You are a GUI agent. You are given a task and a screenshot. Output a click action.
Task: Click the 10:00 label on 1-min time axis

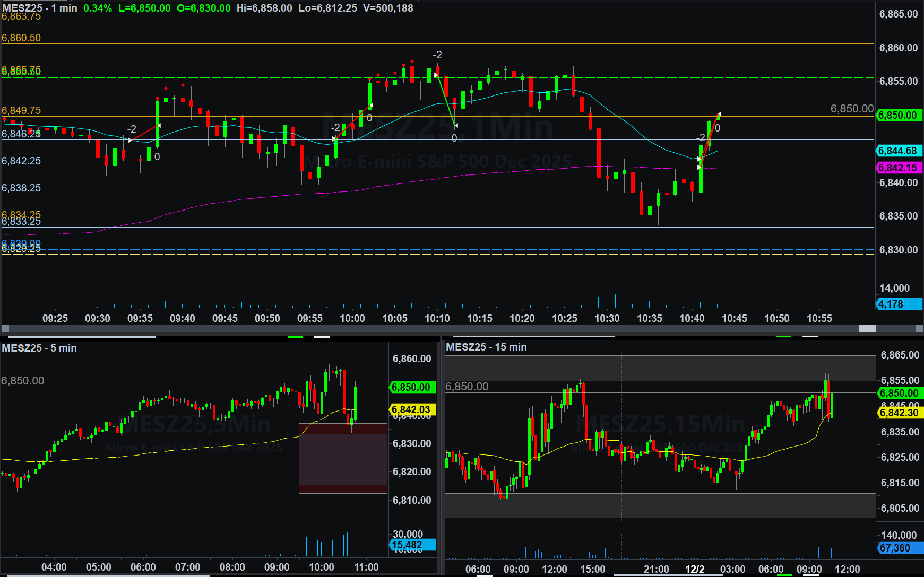352,318
